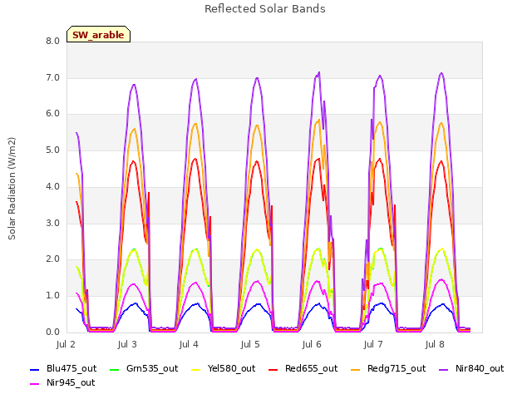
Task: Click the 0.0 y-axis tick label
Action: (x=53, y=332)
